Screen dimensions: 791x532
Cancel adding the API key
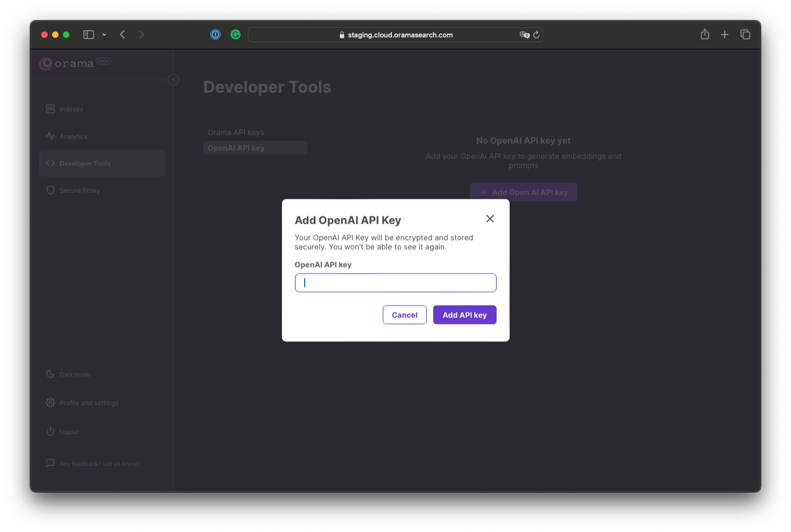(x=404, y=315)
